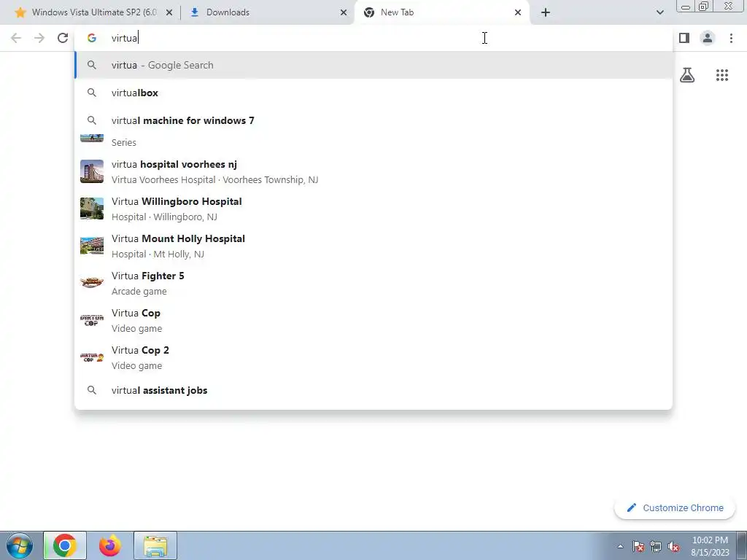Image resolution: width=747 pixels, height=560 pixels.
Task: Click the network tray icon
Action: pyautogui.click(x=656, y=546)
